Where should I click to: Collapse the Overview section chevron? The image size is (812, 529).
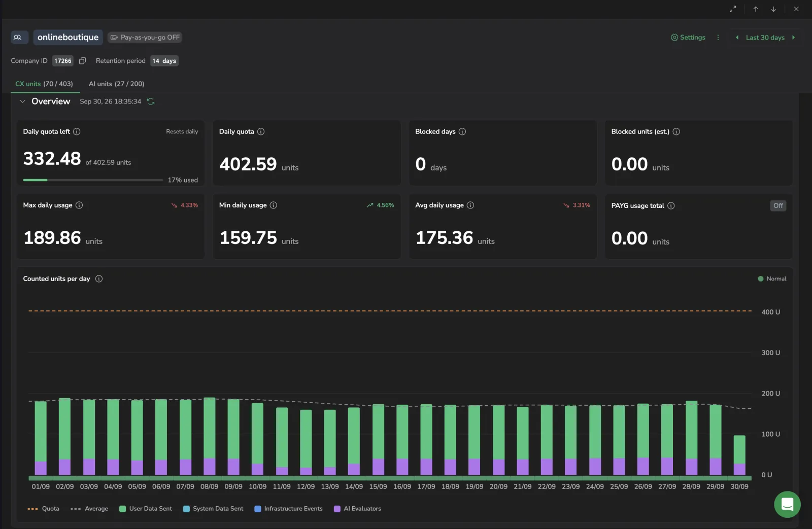point(22,101)
